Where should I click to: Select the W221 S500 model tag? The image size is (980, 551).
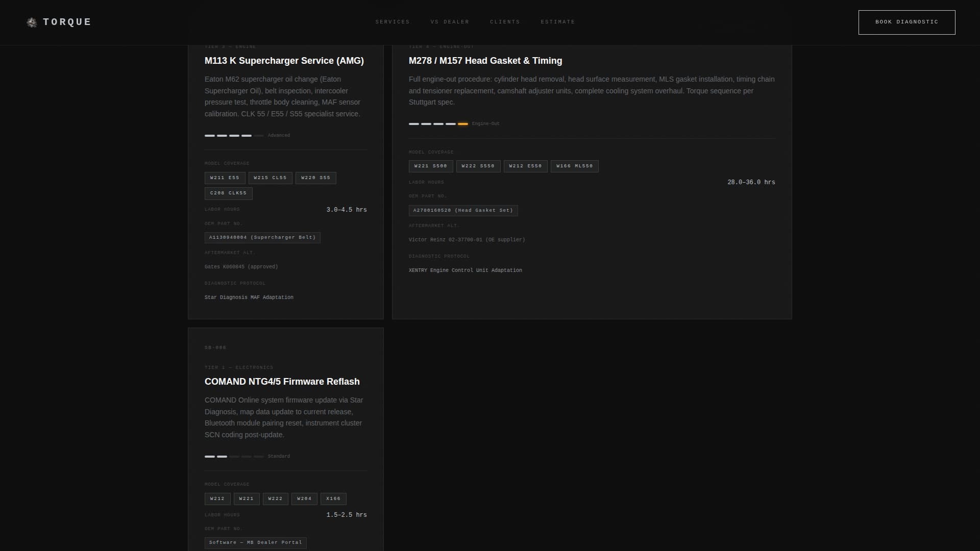pos(430,166)
